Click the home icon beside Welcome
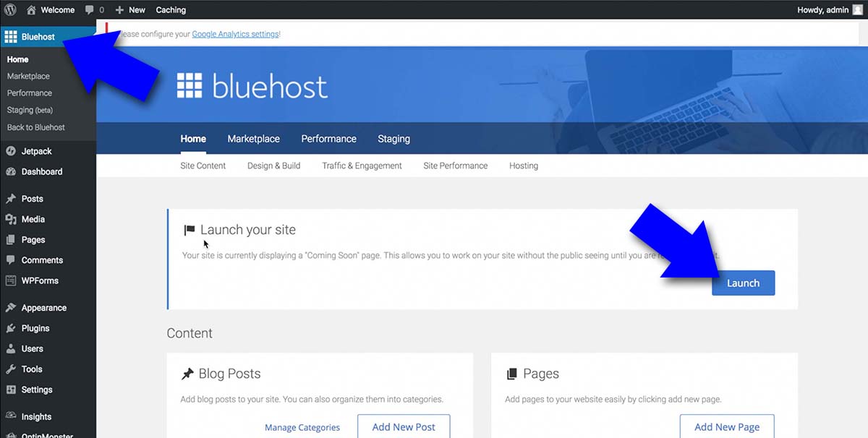 point(31,10)
